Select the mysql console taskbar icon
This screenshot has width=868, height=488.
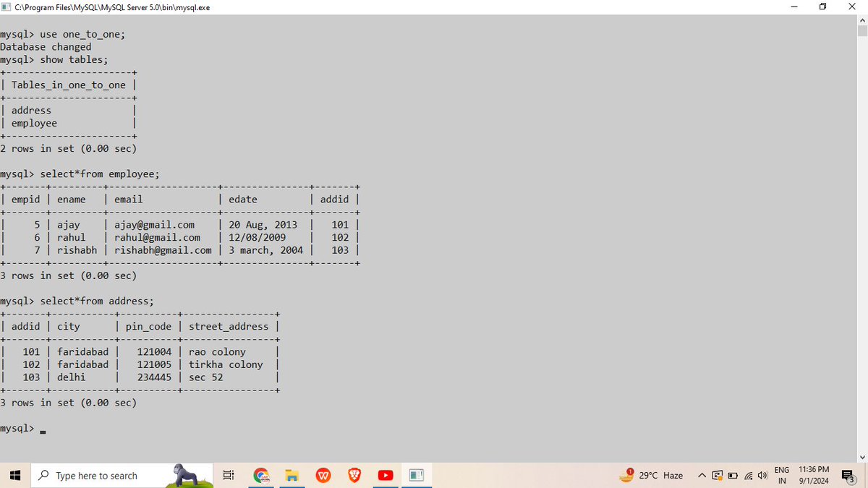[416, 475]
